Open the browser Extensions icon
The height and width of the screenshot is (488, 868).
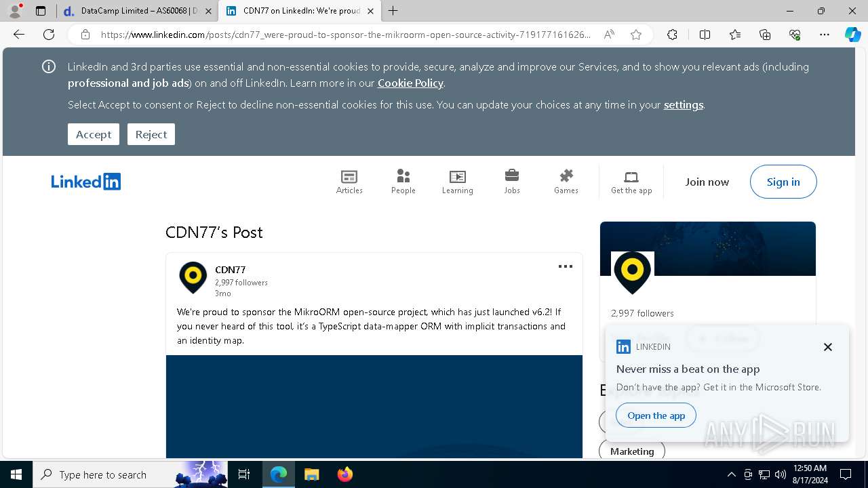click(x=672, y=35)
